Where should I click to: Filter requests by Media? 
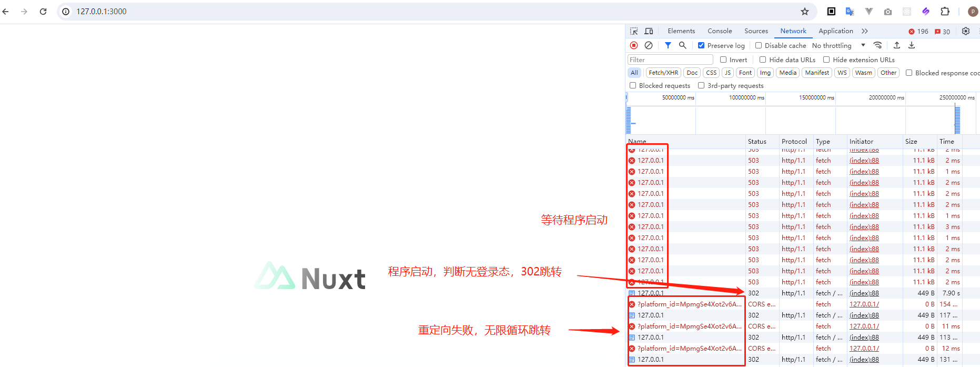[x=788, y=73]
